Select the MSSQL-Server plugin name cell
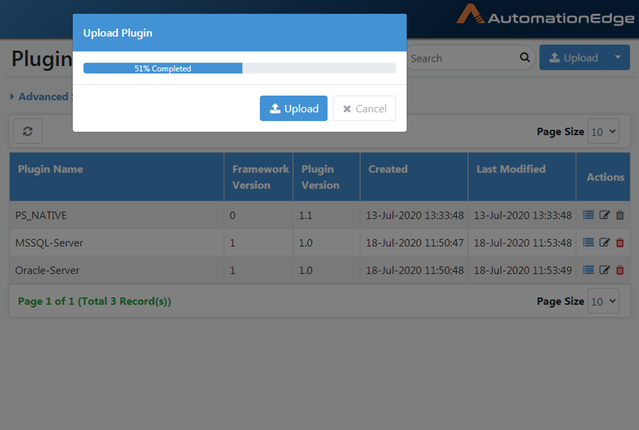 tap(117, 243)
